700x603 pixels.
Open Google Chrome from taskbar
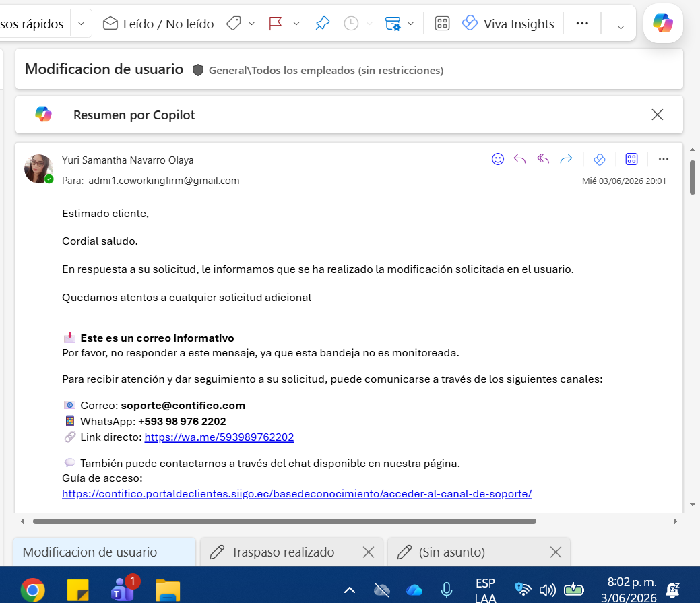pos(32,590)
